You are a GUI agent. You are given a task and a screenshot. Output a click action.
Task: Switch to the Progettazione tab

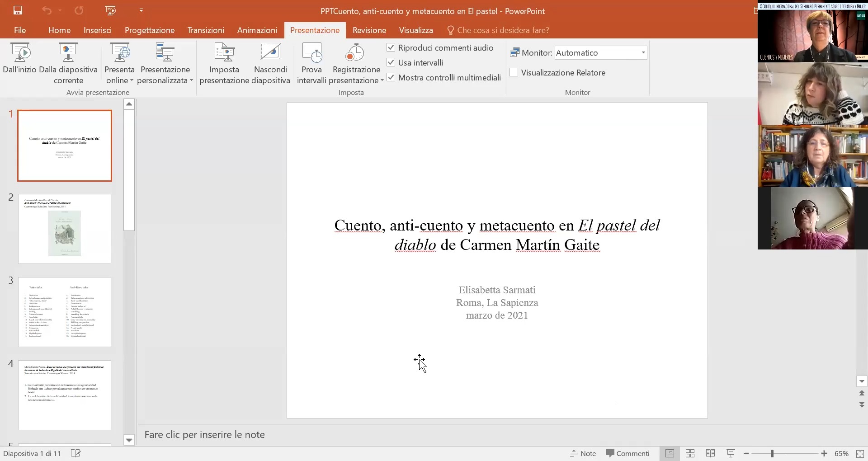tap(150, 30)
